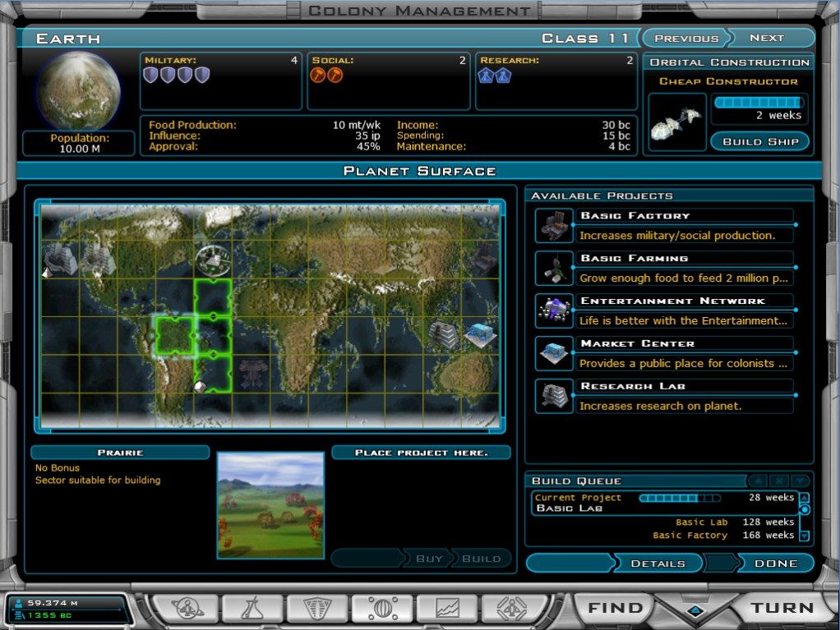The image size is (840, 630).
Task: Click the Entertainment Network project icon
Action: (x=552, y=309)
